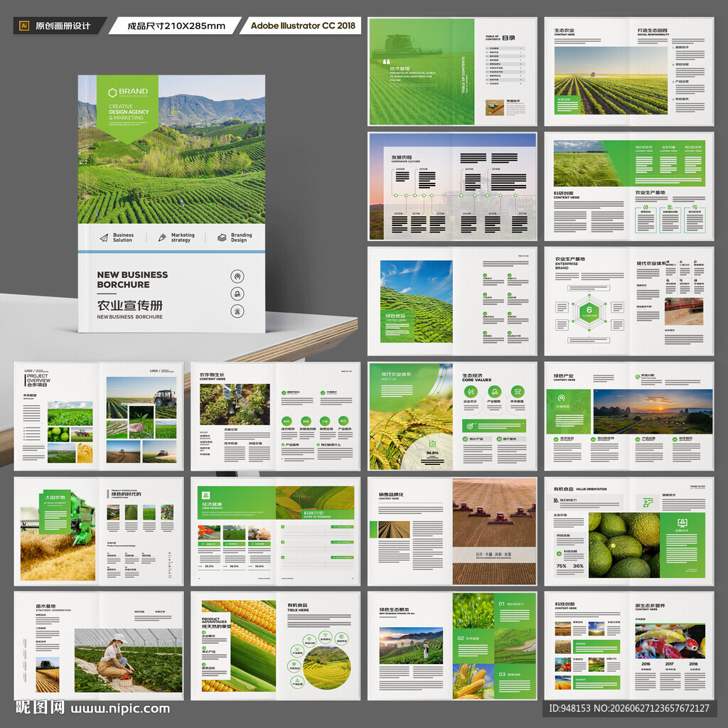This screenshot has width=728, height=728.
Task: Click the 成品尺寸210X285mm label
Action: (176, 26)
